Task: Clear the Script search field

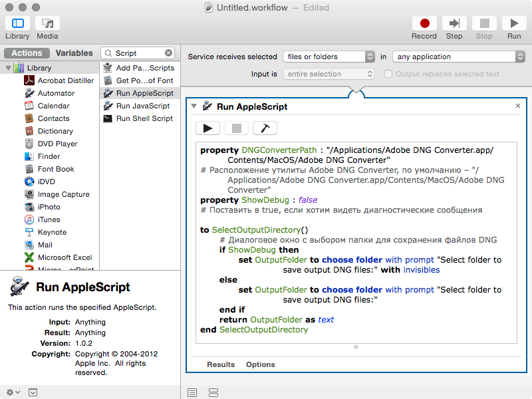Action: [168, 53]
